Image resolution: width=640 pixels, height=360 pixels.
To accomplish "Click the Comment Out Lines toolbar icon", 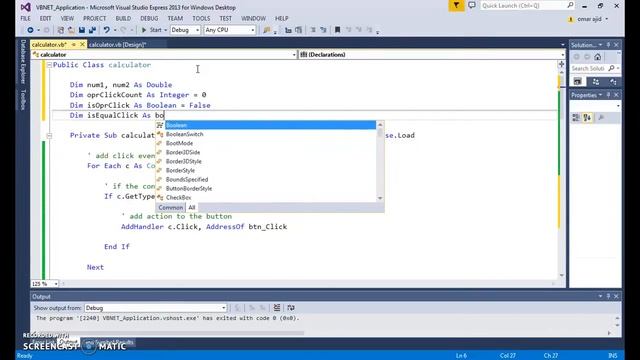I will pos(313,30).
